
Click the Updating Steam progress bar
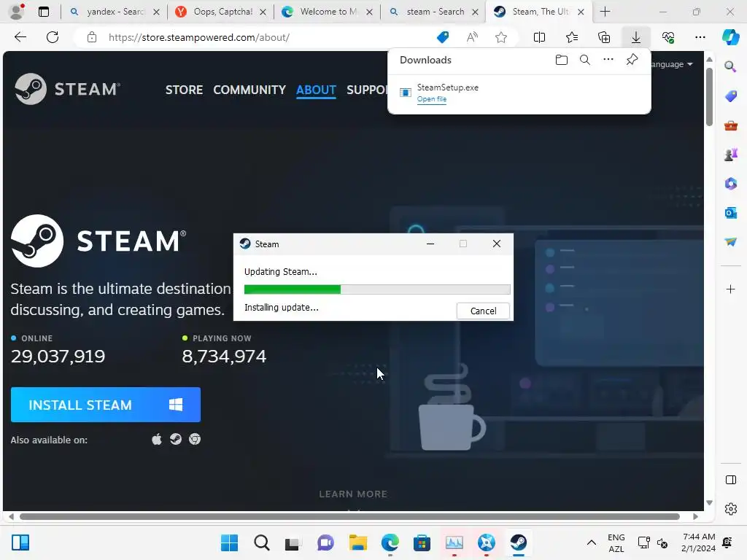[x=377, y=289]
